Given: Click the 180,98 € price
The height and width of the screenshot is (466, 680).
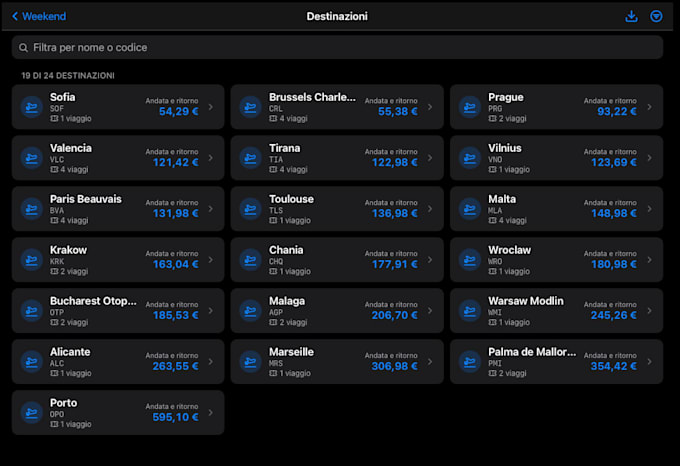Looking at the screenshot, I should click(614, 264).
